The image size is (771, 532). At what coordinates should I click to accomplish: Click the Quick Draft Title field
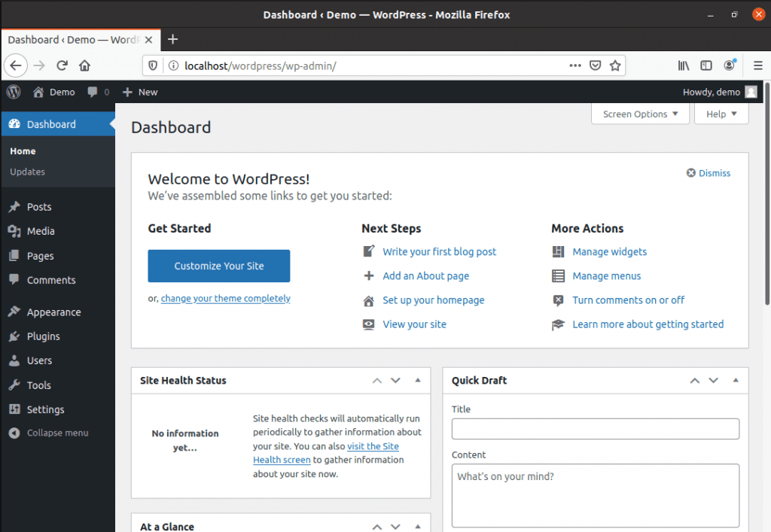tap(595, 429)
